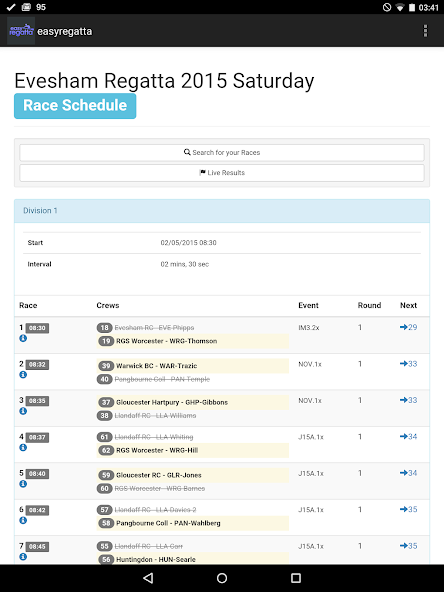This screenshot has height=592, width=444.
Task: Follow next race link 33 for race 2
Action: coord(409,364)
